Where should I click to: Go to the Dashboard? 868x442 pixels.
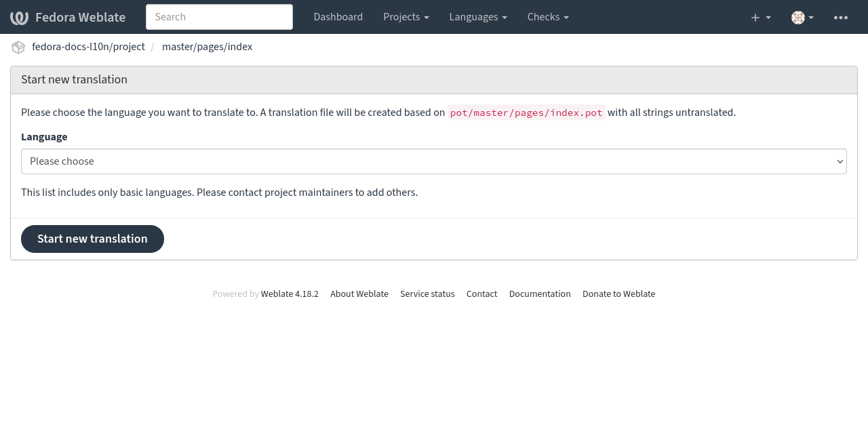[338, 17]
